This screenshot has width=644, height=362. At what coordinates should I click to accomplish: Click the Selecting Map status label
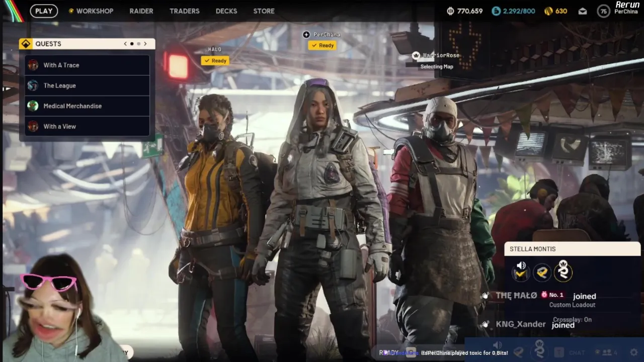437,66
